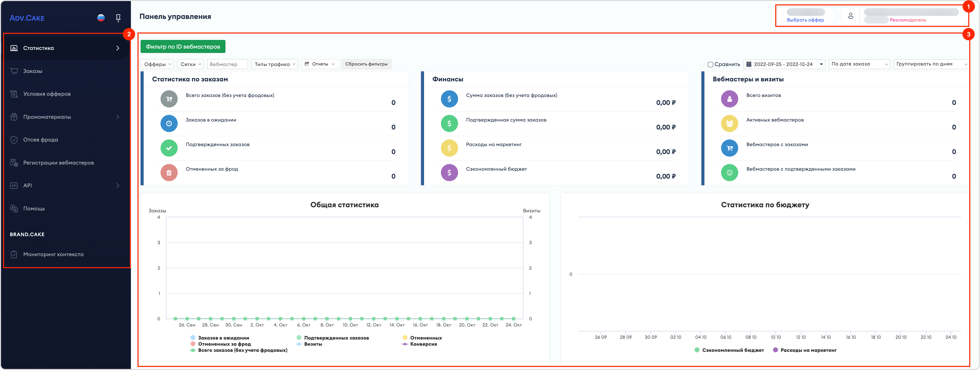The width and height of the screenshot is (980, 370).
Task: Expand the API menu chevron
Action: tap(118, 185)
